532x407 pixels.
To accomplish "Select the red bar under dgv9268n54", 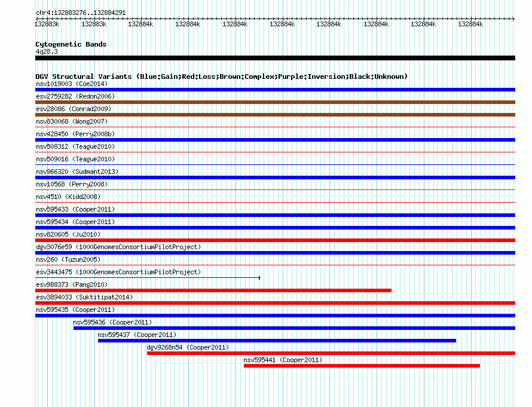I will [331, 353].
